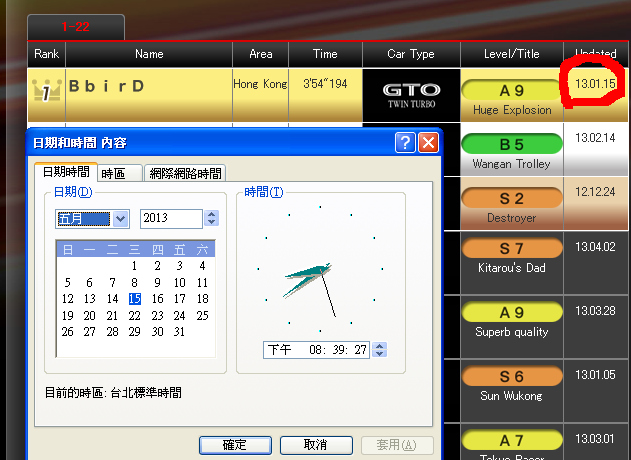Close the date and time dialog
The width and height of the screenshot is (631, 460).
[x=428, y=143]
